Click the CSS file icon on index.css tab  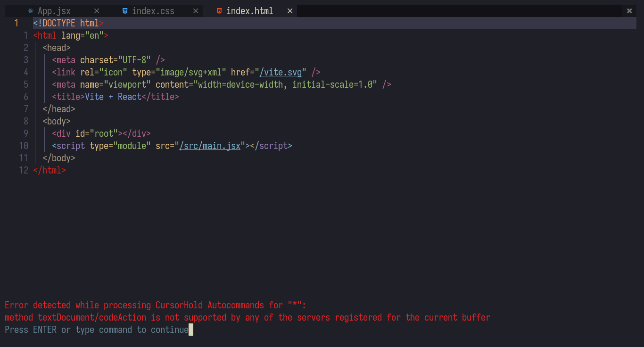124,10
